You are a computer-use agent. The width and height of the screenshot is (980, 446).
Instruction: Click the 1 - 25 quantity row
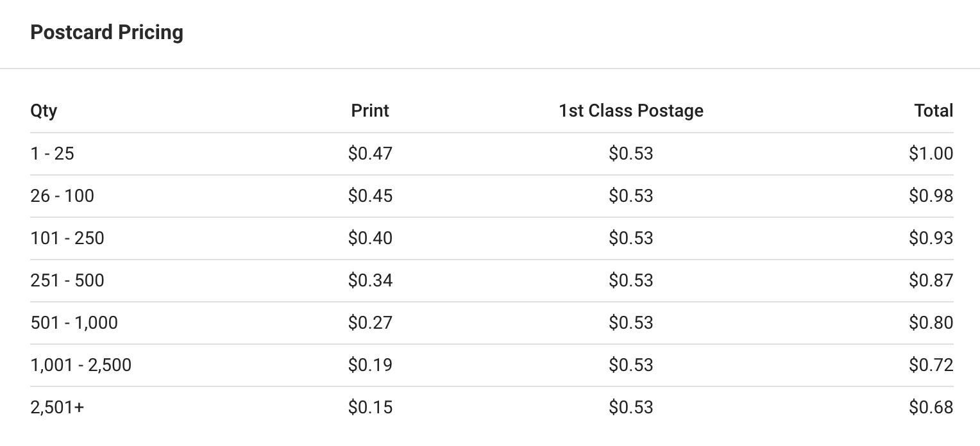[492, 154]
